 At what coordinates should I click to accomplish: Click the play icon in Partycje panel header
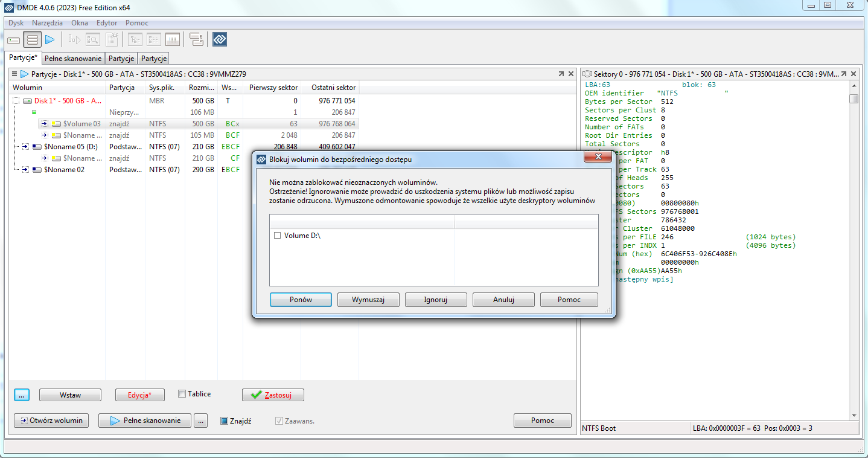click(24, 74)
